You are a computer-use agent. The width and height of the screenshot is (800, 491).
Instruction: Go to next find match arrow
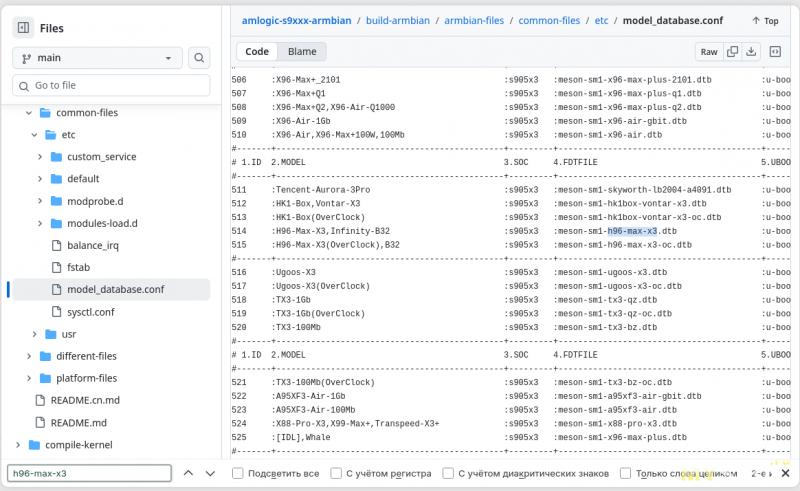tap(210, 473)
